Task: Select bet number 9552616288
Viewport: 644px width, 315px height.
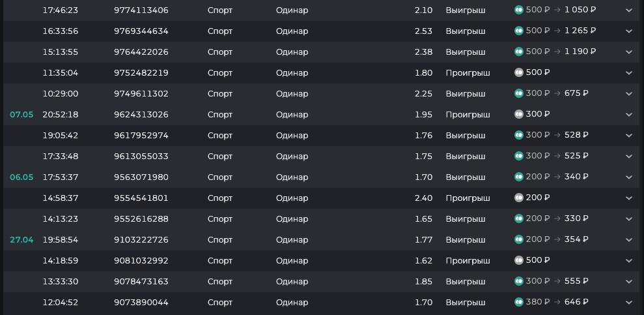Action: tap(141, 218)
